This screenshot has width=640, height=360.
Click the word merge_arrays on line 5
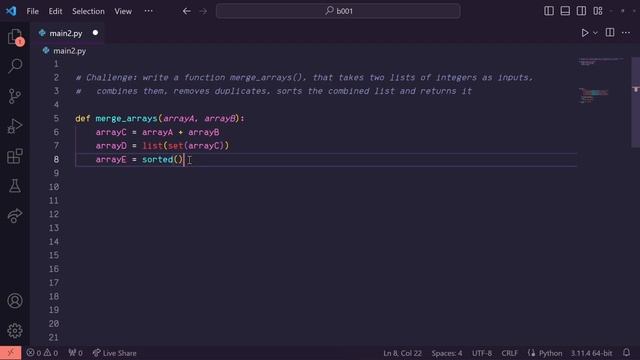(126, 119)
